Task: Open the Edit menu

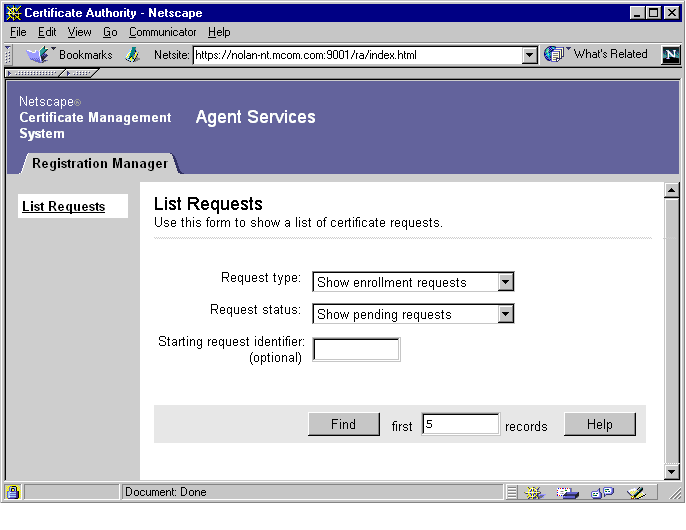Action: tap(47, 32)
